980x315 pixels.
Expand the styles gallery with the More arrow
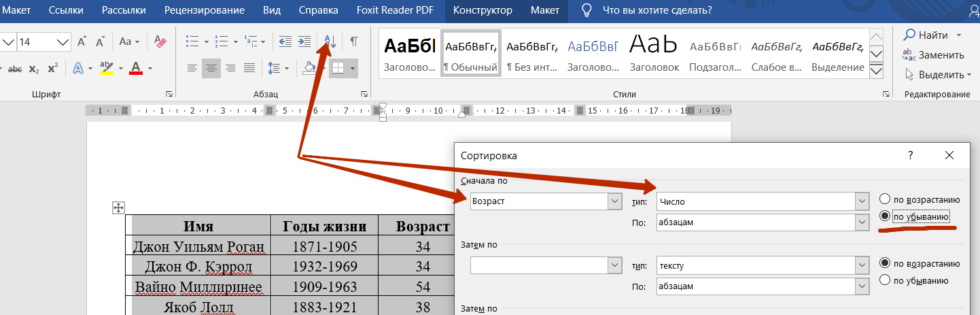click(x=877, y=71)
